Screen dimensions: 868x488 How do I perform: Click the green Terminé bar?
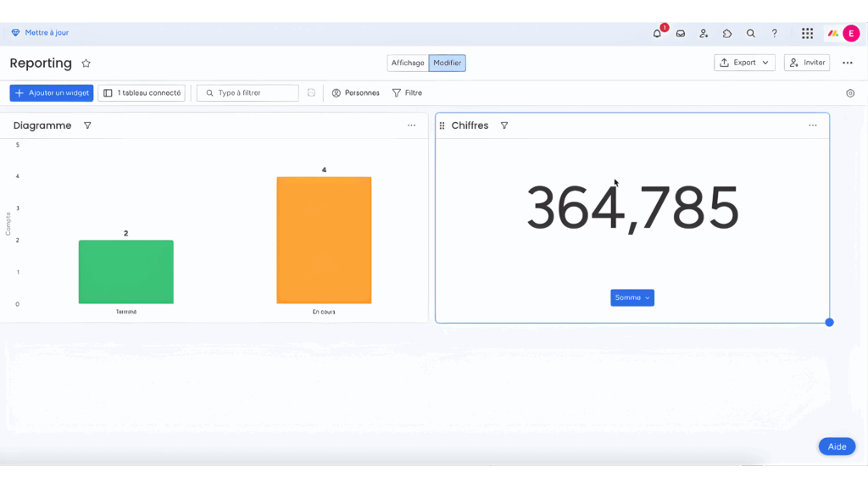point(126,272)
